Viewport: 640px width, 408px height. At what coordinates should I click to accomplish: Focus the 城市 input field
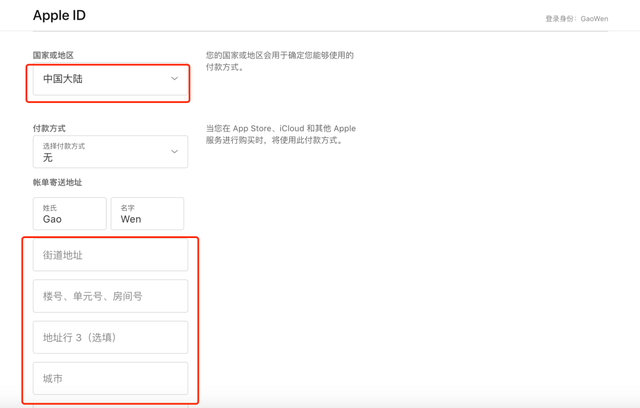pos(110,379)
